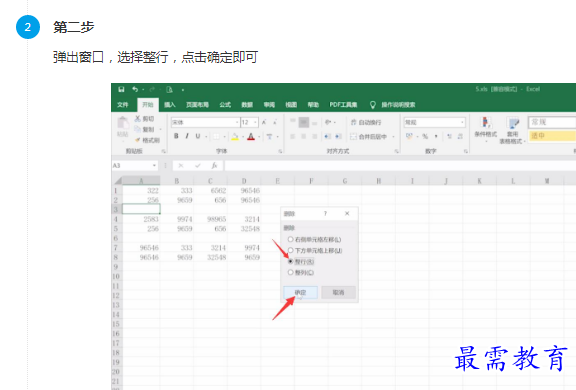Toggle Bold formatting (B)
The width and height of the screenshot is (576, 390).
(x=176, y=136)
